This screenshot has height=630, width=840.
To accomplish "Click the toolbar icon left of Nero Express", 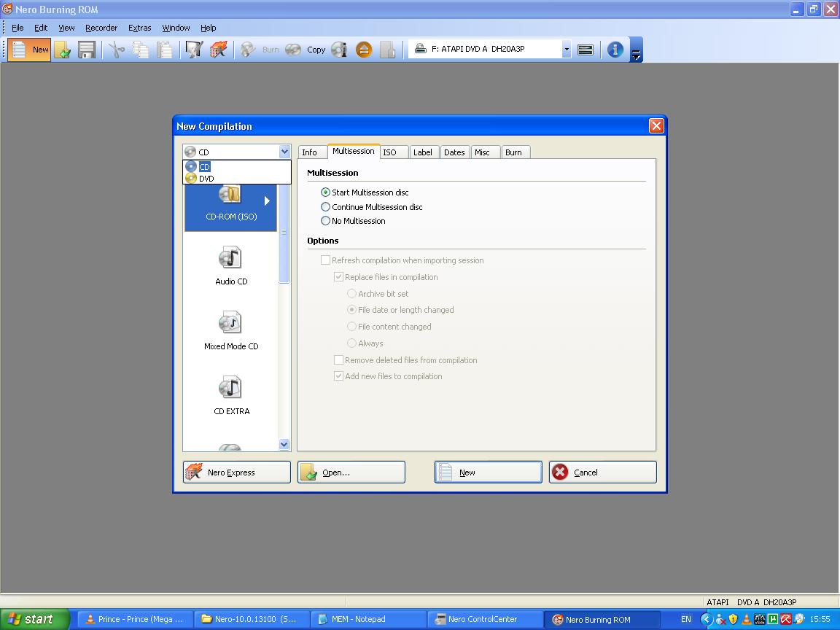I will point(193,50).
